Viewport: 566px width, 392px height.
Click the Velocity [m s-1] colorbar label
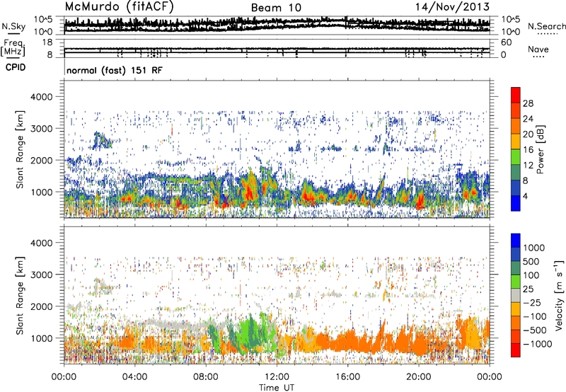click(559, 295)
